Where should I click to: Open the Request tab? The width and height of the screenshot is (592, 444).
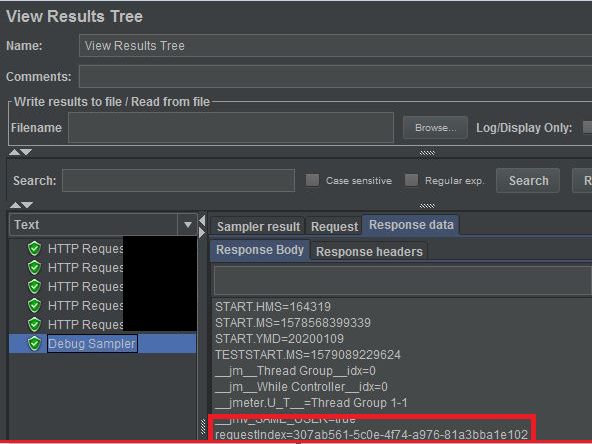pyautogui.click(x=334, y=227)
